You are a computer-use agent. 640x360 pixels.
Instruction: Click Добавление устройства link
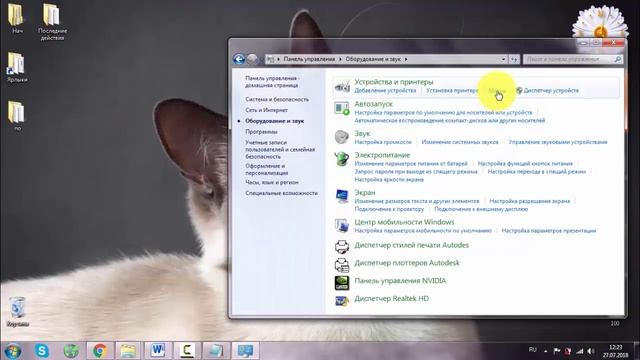385,90
